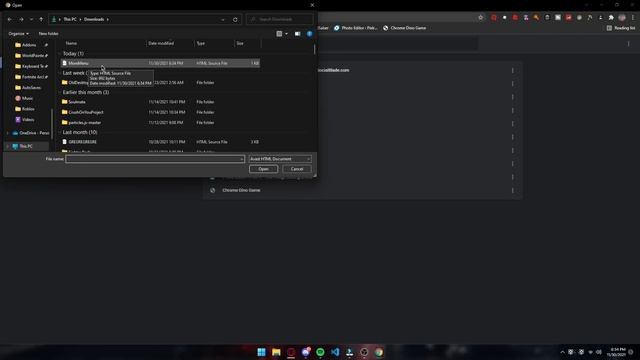This screenshot has width=640, height=360.
Task: Open more options for socialblade.com bookmark
Action: click(x=513, y=71)
